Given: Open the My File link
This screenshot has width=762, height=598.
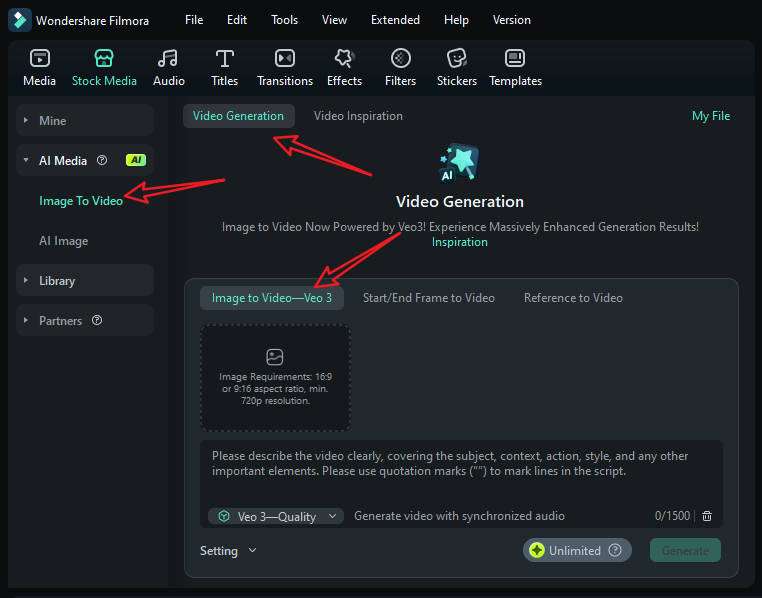Looking at the screenshot, I should pyautogui.click(x=711, y=116).
